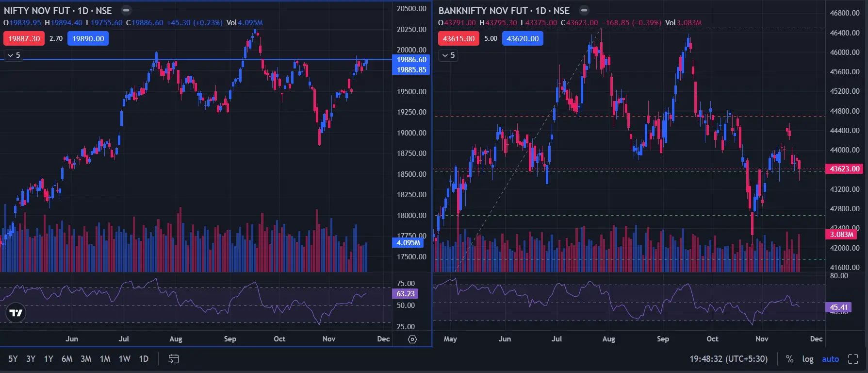Screen dimensions: 868x373
Task: Select the 3M time range
Action: (x=86, y=359)
